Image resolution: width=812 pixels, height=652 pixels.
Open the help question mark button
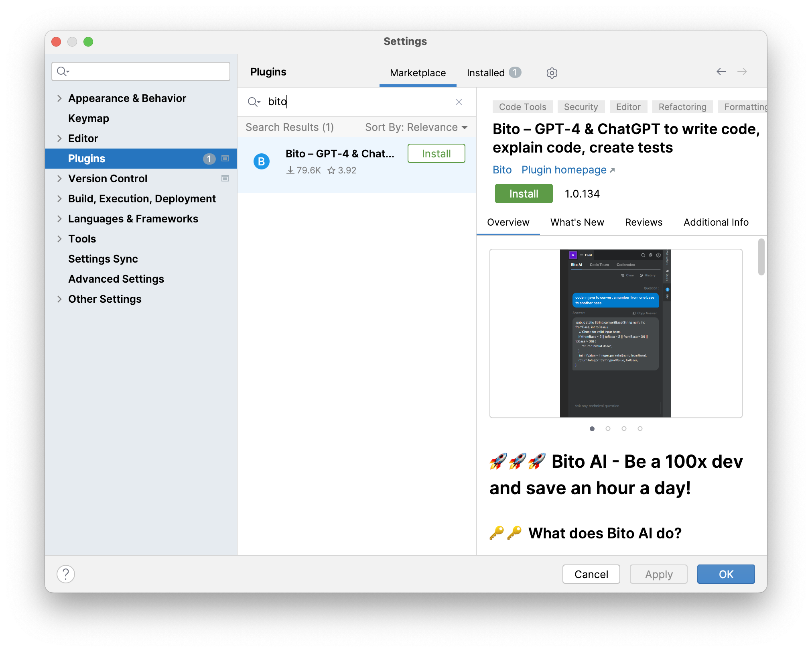pyautogui.click(x=66, y=574)
